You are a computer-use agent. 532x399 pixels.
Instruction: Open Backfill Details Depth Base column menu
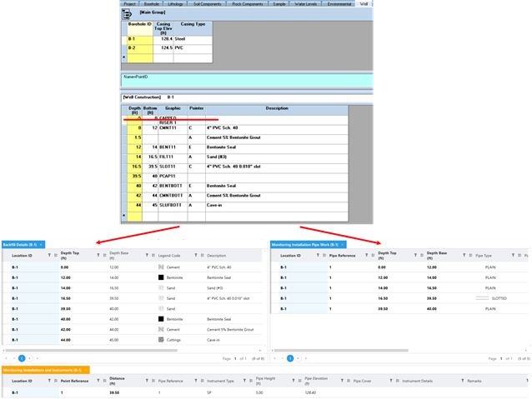click(153, 255)
